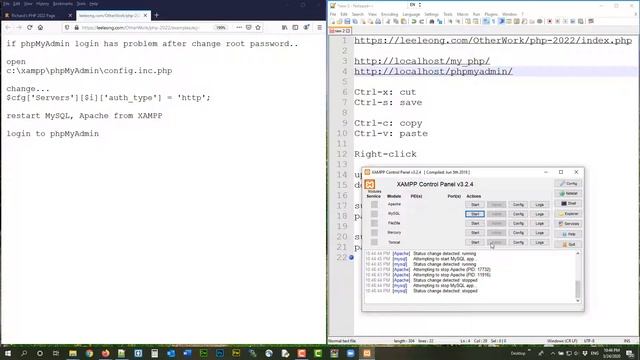Viewport: 640px width, 360px height.
Task: Click Quit in the XAMPP control panel
Action: 568,244
